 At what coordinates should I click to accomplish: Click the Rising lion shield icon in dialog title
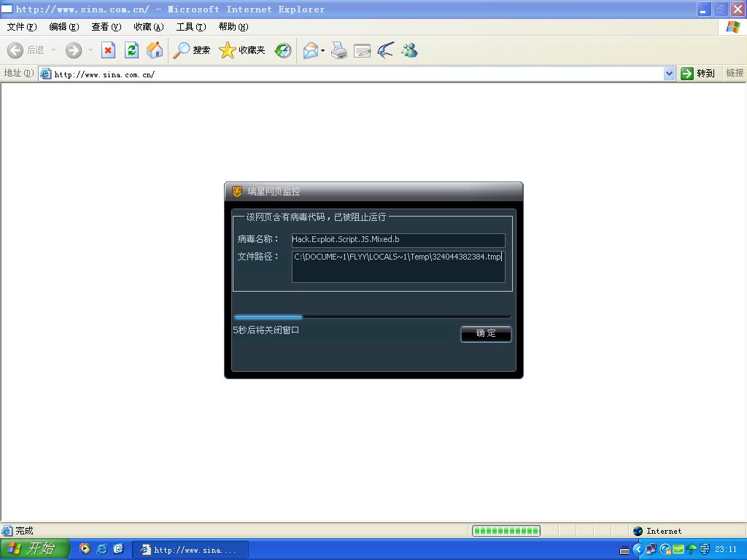(237, 192)
